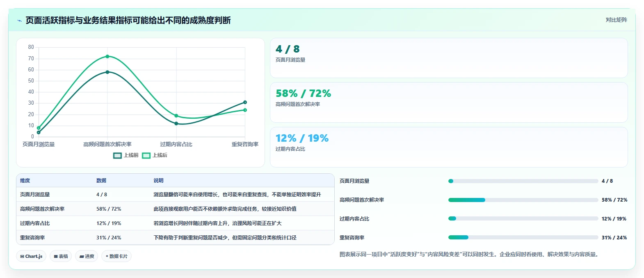Click the 高频问题首次解决率 progress bar

(523, 200)
